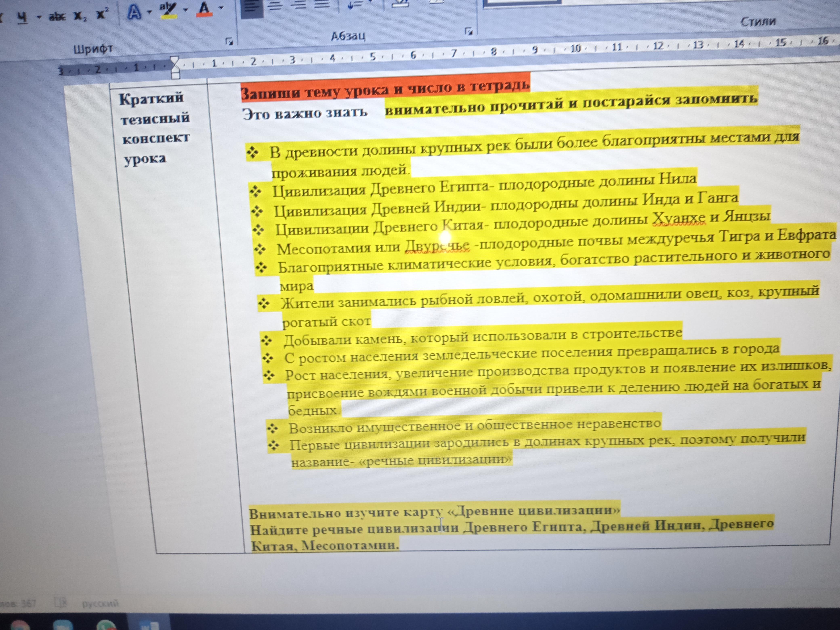This screenshot has height=630, width=840.
Task: Apply the yellow highlight color
Action: point(168,10)
